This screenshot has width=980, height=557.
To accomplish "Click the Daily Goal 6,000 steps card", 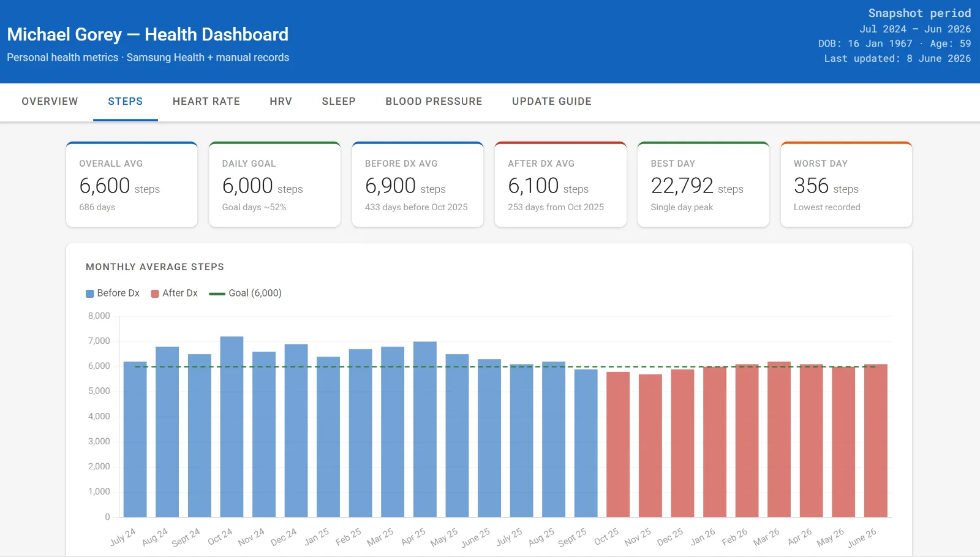I will click(274, 184).
